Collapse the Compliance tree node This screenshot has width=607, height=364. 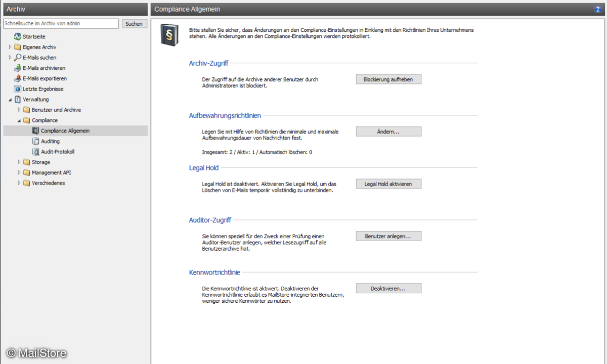click(19, 120)
